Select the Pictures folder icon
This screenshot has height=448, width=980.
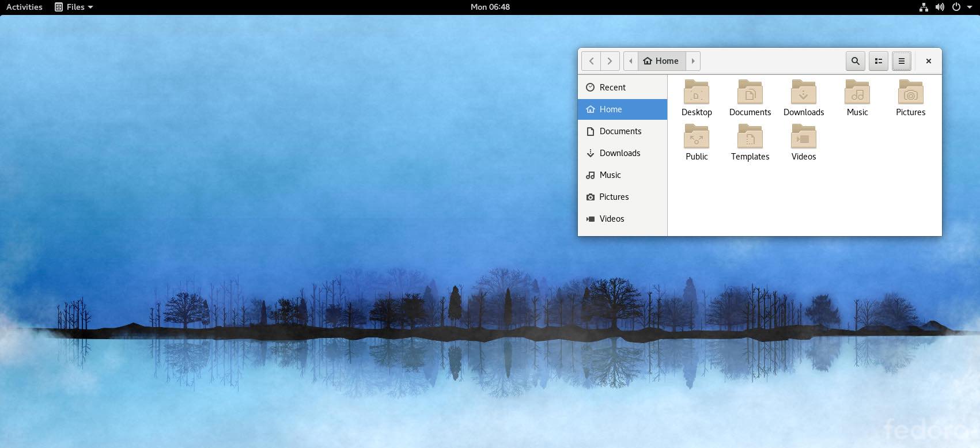point(910,93)
